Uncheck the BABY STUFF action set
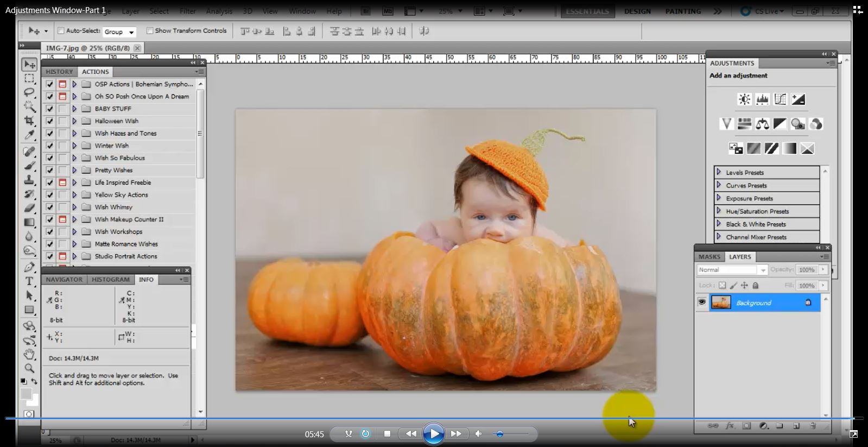Viewport: 868px width, 447px height. (x=50, y=109)
